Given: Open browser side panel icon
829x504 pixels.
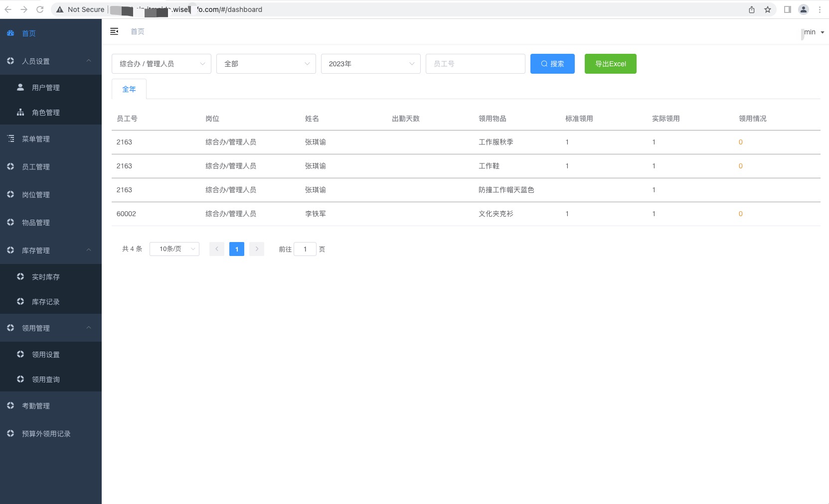Looking at the screenshot, I should pyautogui.click(x=788, y=9).
